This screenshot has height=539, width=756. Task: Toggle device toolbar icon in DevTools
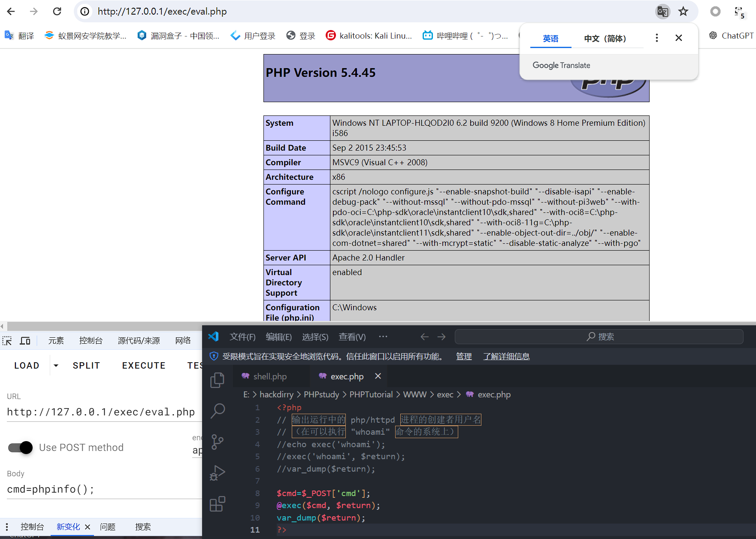(x=25, y=341)
